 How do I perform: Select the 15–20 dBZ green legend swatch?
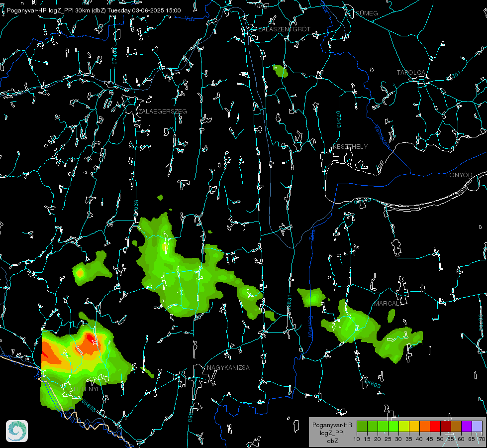click(373, 427)
